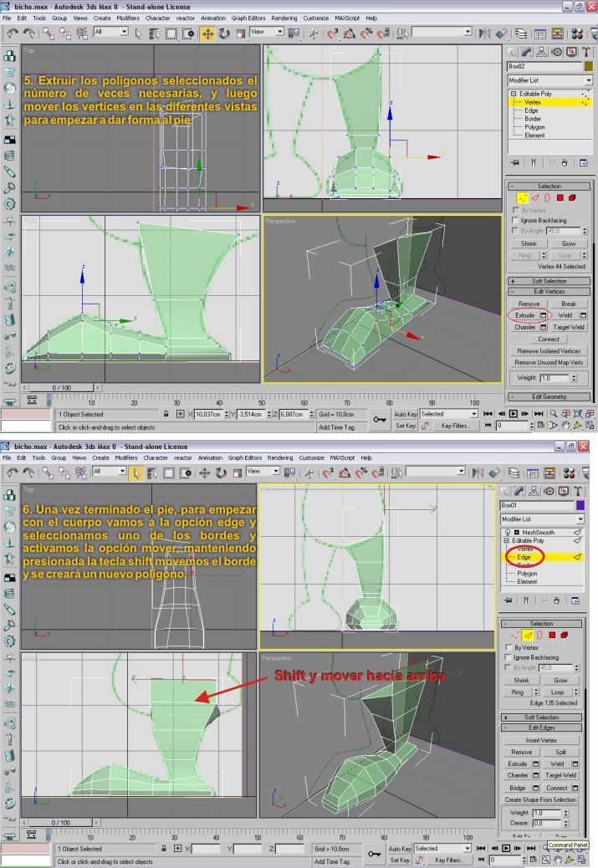This screenshot has width=598, height=868.
Task: Click Insert Vertex button
Action: (x=541, y=740)
